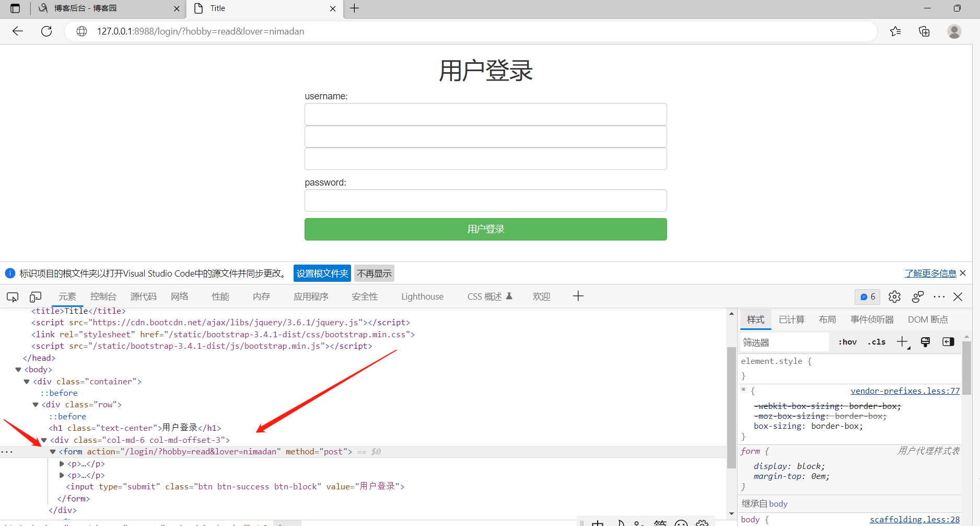Switch to the Lighthouse tab
This screenshot has width=980, height=526.
(422, 296)
